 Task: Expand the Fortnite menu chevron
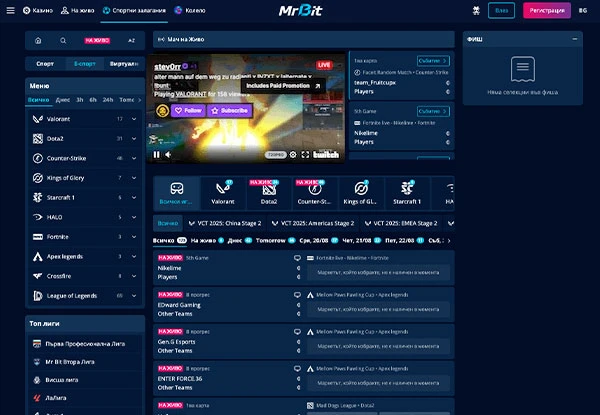pos(134,237)
